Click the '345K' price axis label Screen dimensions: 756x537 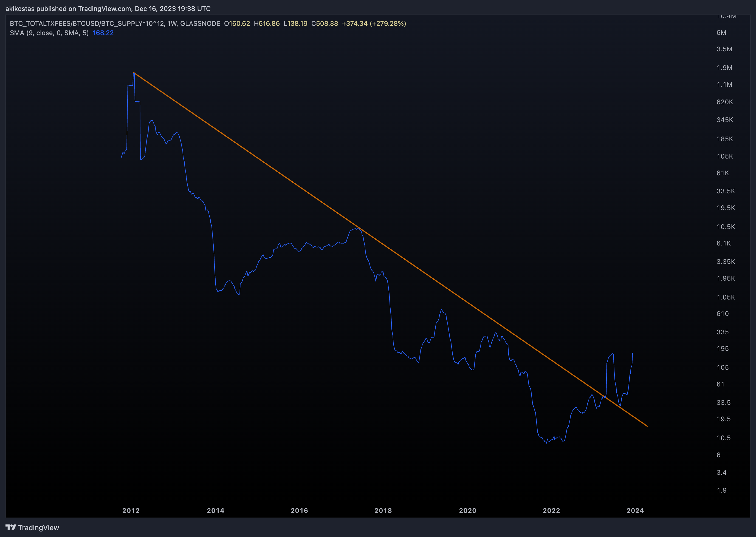point(724,120)
